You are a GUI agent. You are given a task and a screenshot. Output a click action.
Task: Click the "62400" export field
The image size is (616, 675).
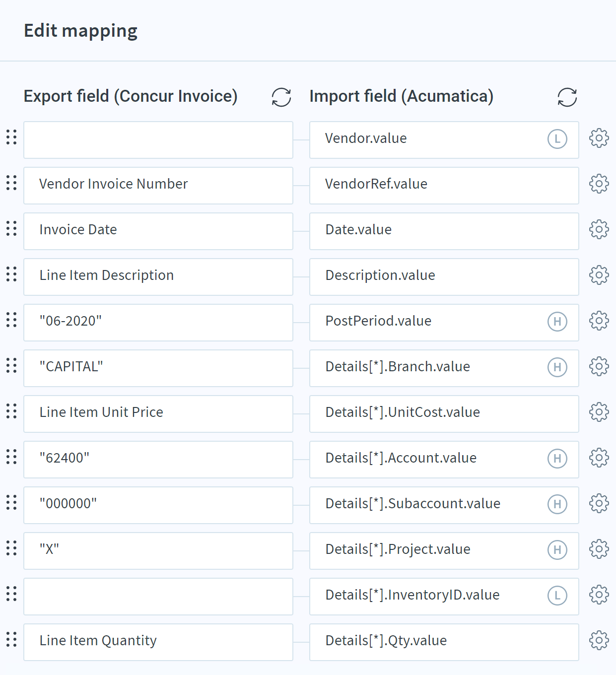click(x=158, y=460)
